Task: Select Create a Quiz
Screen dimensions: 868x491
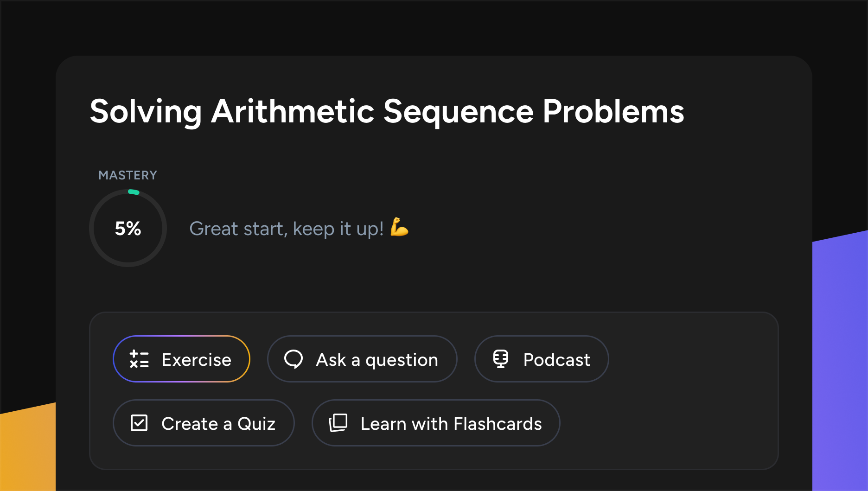Action: pyautogui.click(x=218, y=423)
